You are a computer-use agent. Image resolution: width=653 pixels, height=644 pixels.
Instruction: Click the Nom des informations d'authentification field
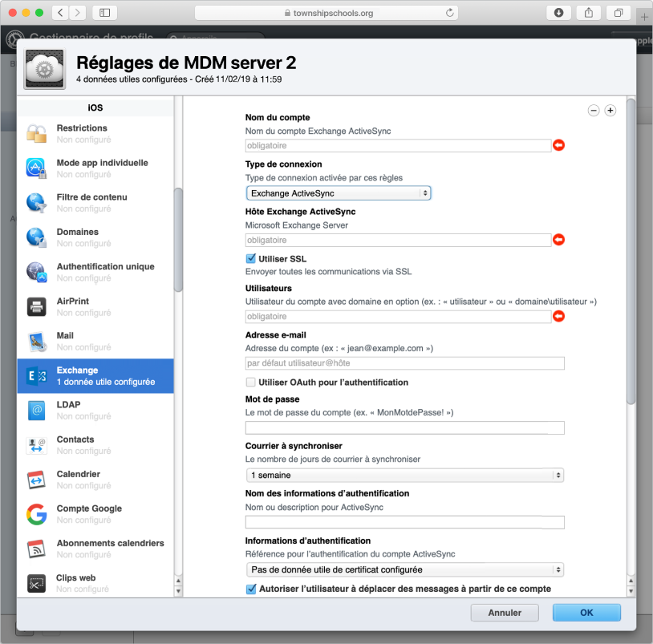[405, 522]
